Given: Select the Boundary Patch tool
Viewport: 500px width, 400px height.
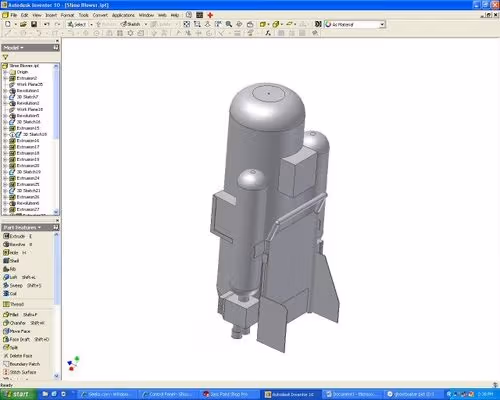Looking at the screenshot, I should click(21, 364).
